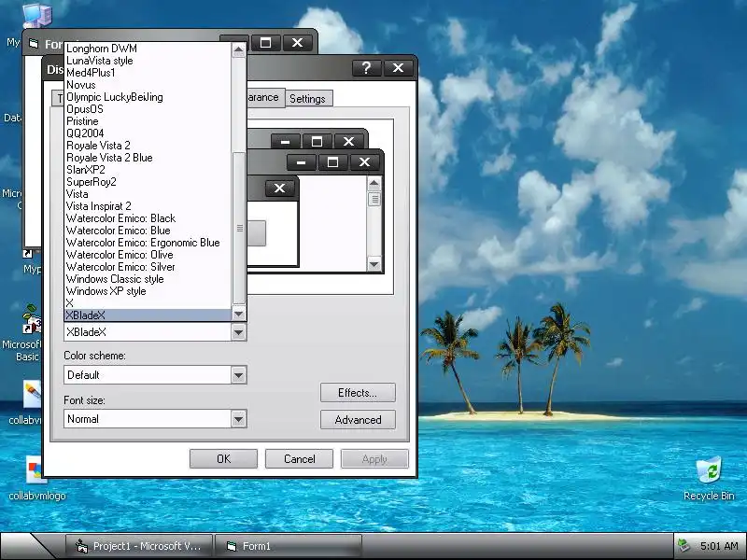Select Olympic LuckyBeiJing style
Screen dimensions: 747x560
pyautogui.click(x=148, y=97)
